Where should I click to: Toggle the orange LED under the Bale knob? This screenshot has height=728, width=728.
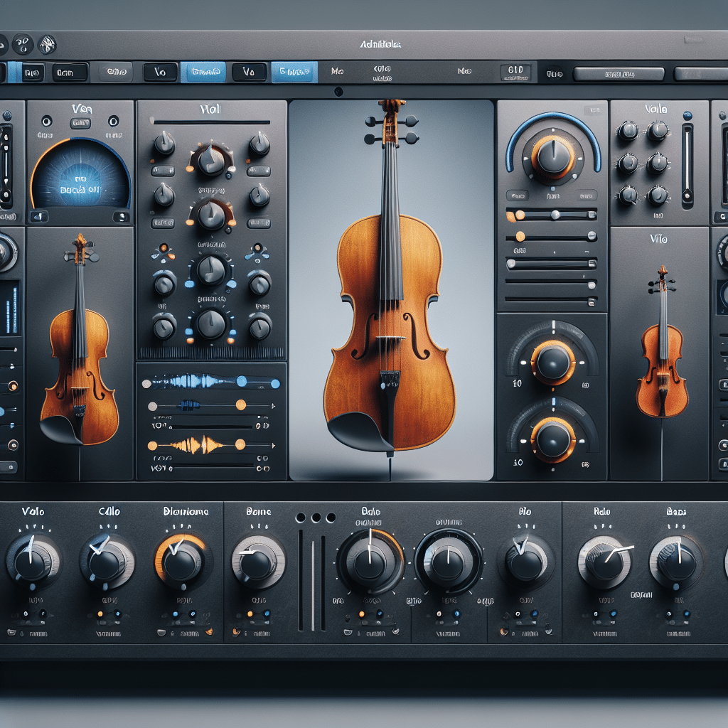pyautogui.click(x=362, y=614)
